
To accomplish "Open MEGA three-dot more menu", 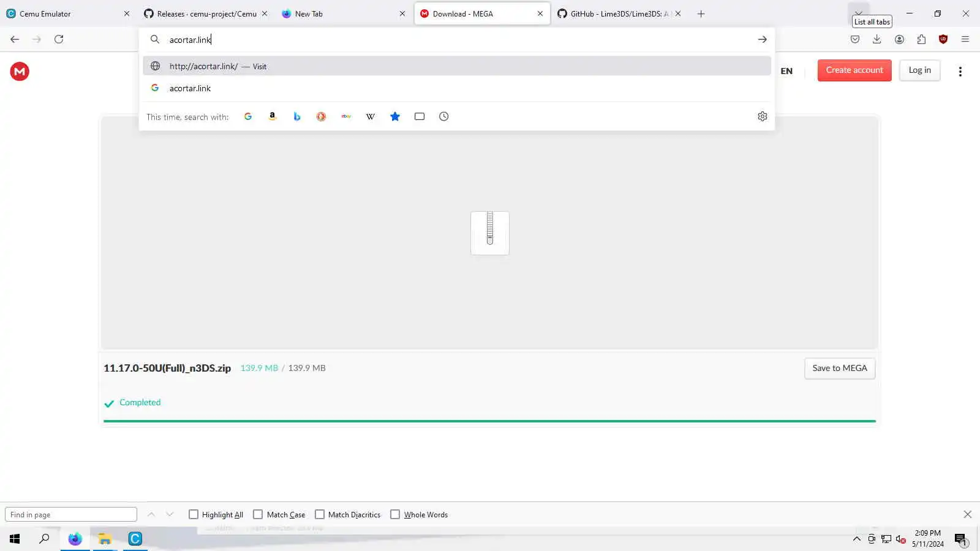I will click(x=960, y=72).
